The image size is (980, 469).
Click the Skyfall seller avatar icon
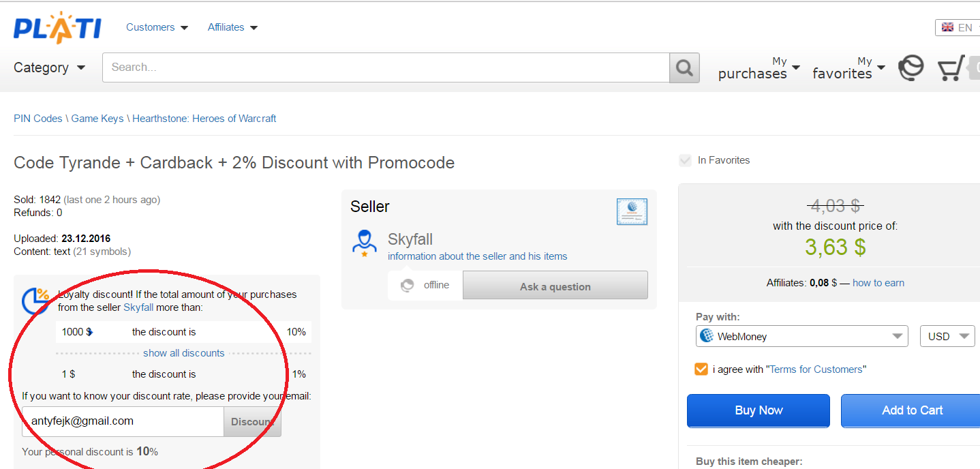pos(365,243)
